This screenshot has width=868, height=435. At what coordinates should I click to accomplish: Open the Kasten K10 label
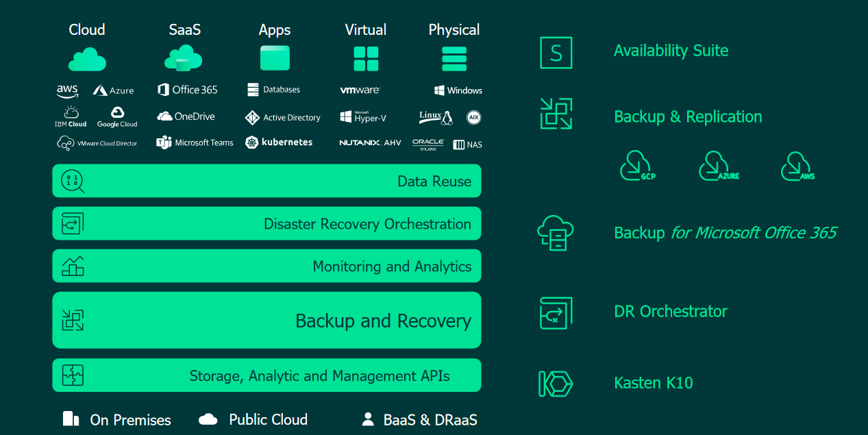click(654, 383)
